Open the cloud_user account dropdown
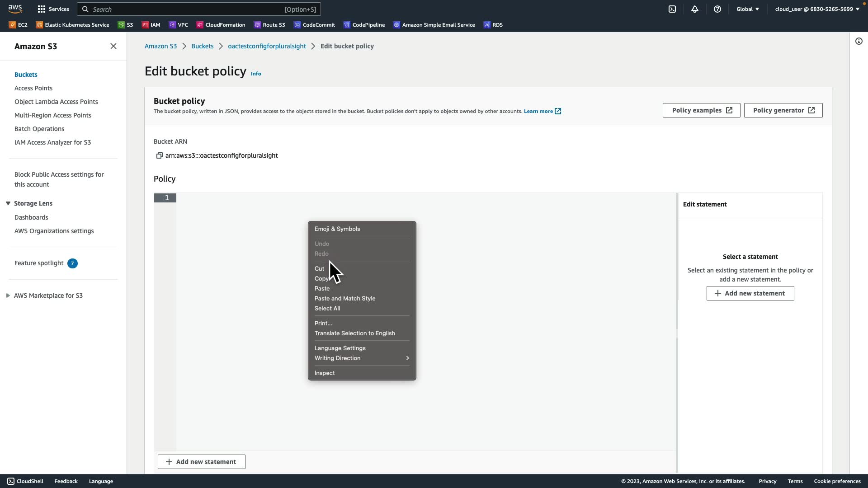Screen dimensions: 868x488 (817, 9)
